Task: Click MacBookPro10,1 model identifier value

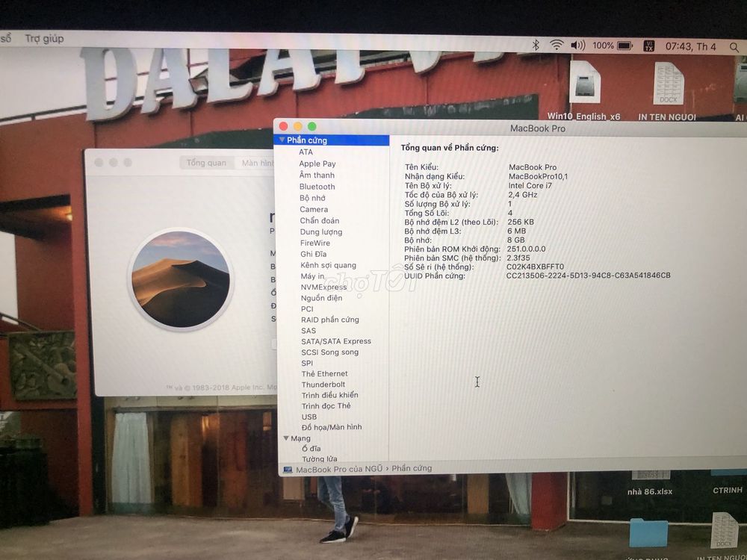Action: pyautogui.click(x=539, y=176)
